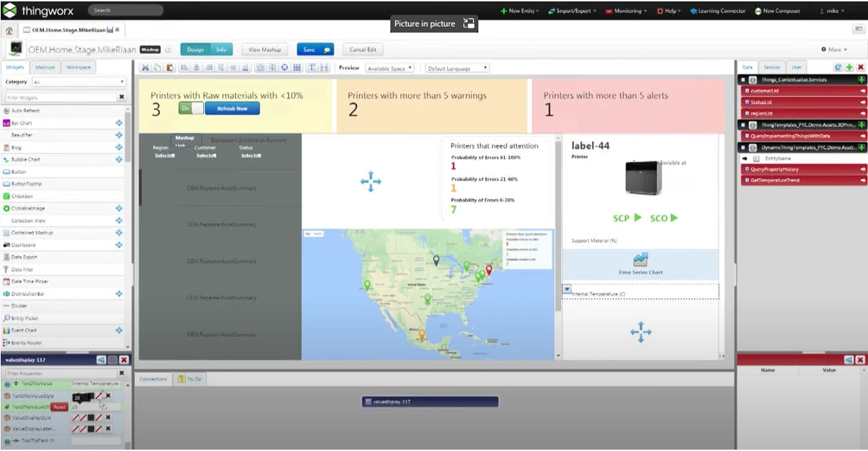
Task: Click the black swatch in the ValueDisplayStyle row
Action: tap(91, 418)
